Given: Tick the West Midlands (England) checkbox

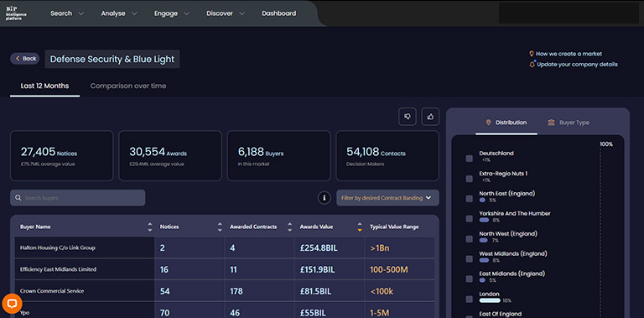Looking at the screenshot, I should (x=469, y=258).
